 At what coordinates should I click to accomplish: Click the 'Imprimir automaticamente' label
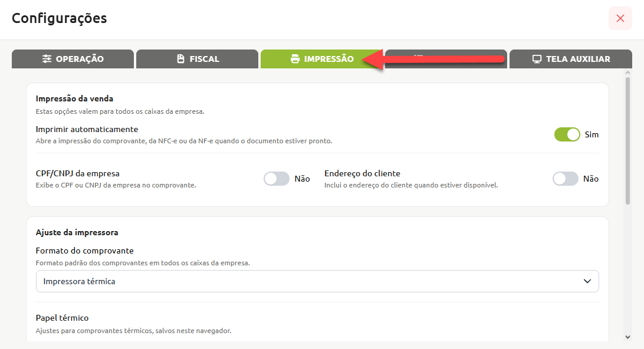tap(87, 129)
